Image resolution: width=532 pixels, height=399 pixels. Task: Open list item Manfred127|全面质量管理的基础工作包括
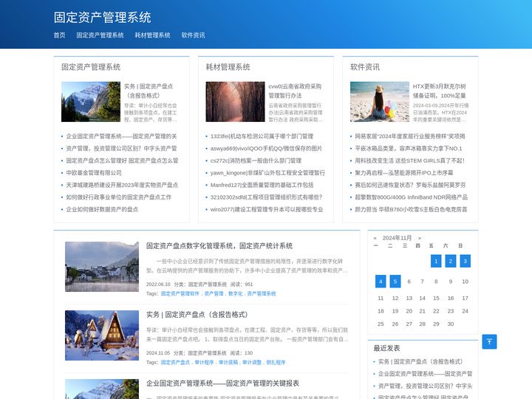tap(262, 185)
